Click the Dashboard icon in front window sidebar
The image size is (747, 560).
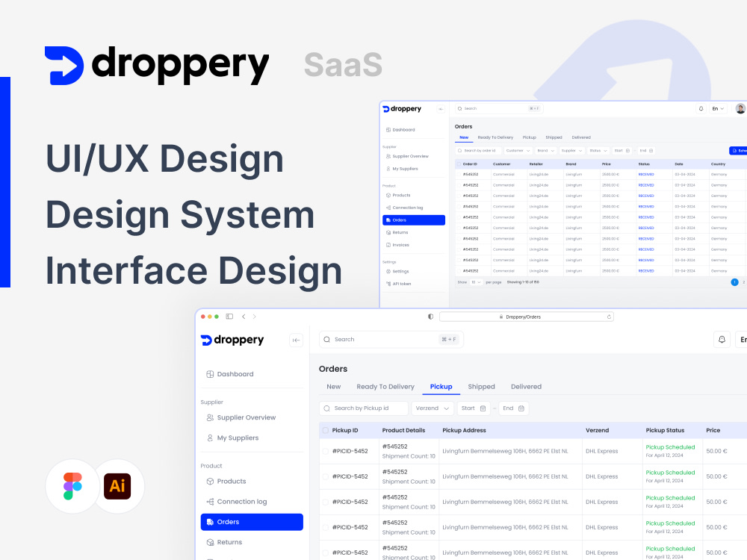point(210,374)
